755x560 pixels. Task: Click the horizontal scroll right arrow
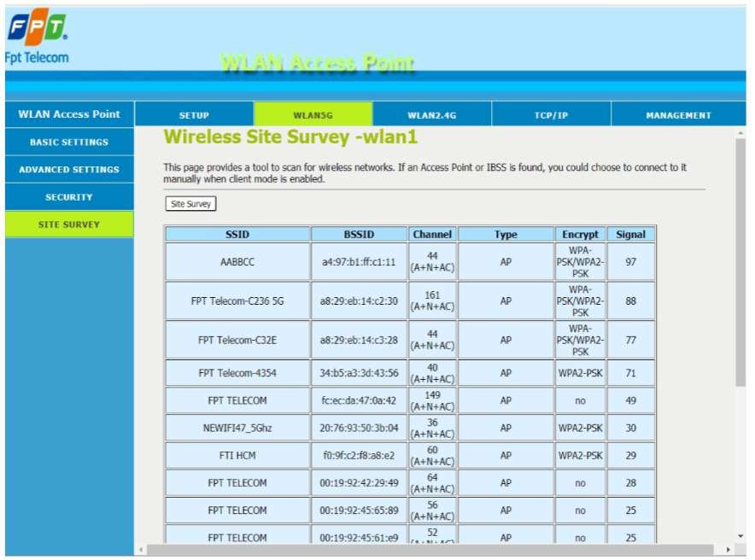(728, 550)
